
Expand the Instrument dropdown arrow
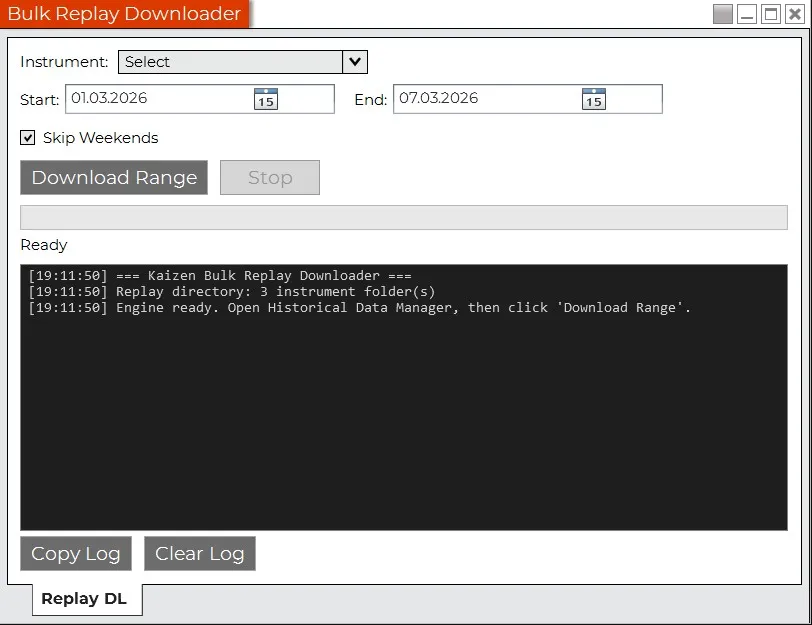point(354,62)
